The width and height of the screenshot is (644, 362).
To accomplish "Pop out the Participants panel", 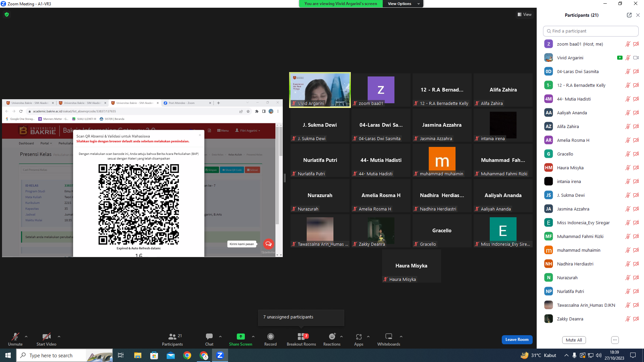I will coord(629,15).
